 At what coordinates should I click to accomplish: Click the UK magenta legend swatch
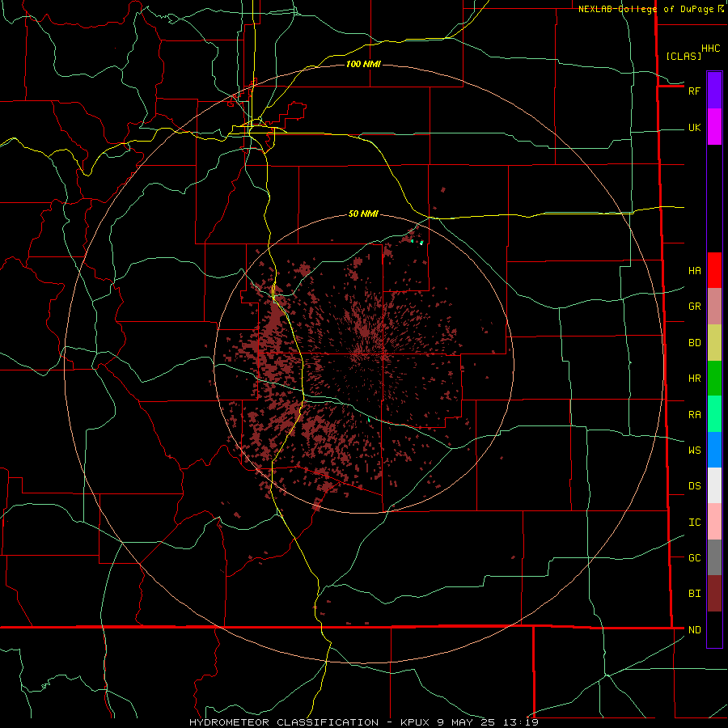[x=714, y=127]
